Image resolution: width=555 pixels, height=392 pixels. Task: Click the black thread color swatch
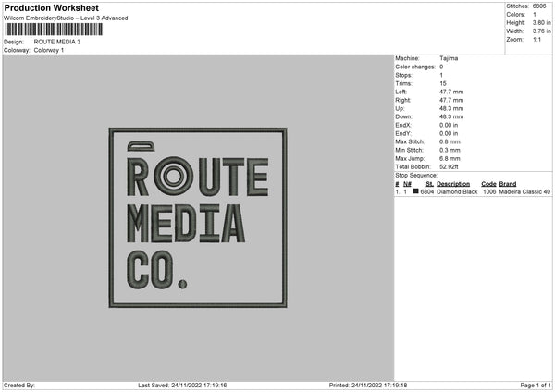[x=416, y=191]
